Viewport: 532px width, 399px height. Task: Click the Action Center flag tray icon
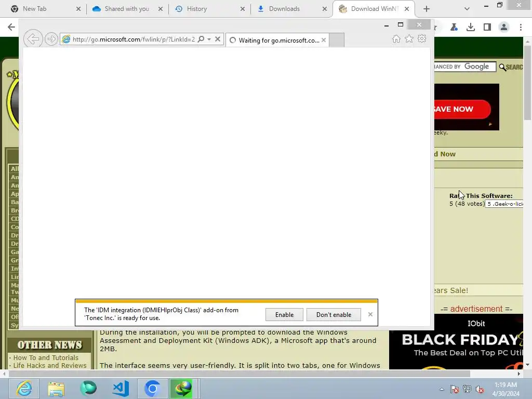[455, 389]
